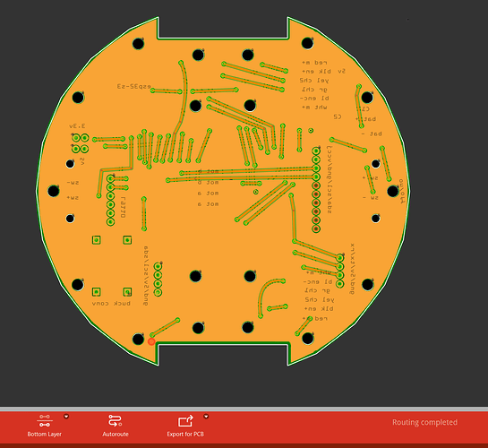This screenshot has height=448, width=488.
Task: Select the far-right mounting hole
Action: coord(393,191)
